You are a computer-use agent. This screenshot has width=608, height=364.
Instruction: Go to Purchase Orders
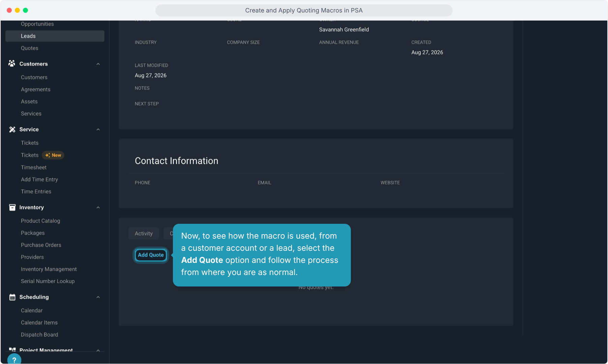[41, 245]
